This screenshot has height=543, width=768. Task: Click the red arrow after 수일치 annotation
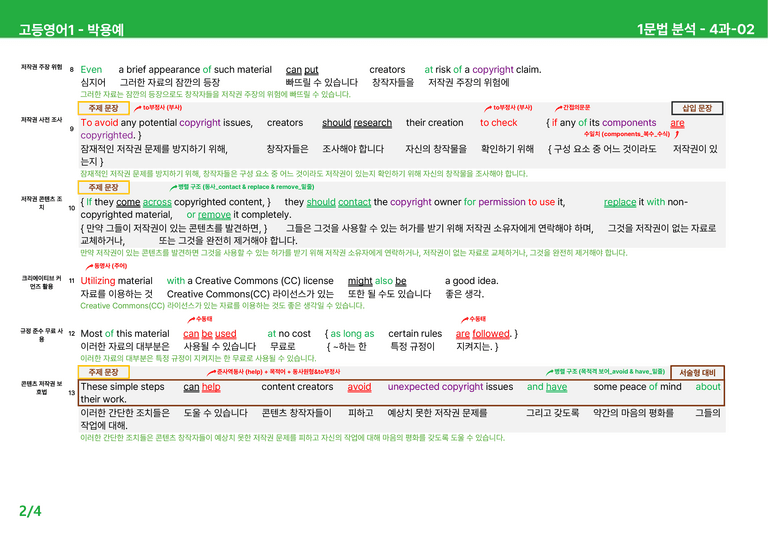click(x=676, y=134)
